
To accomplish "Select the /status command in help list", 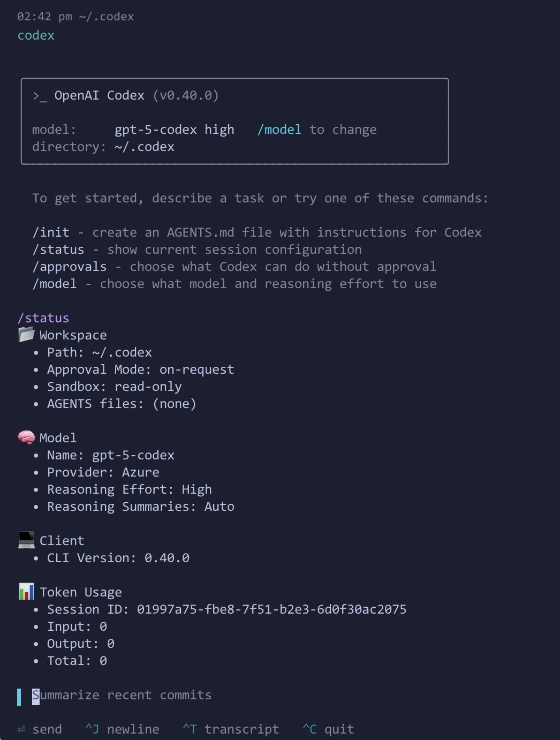I will pyautogui.click(x=58, y=250).
